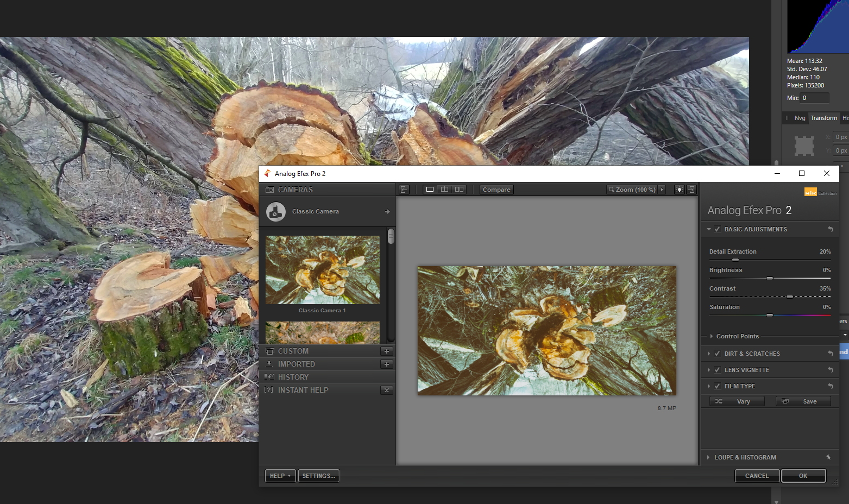Image resolution: width=849 pixels, height=504 pixels.
Task: Open the Settings dialog
Action: pos(319,476)
